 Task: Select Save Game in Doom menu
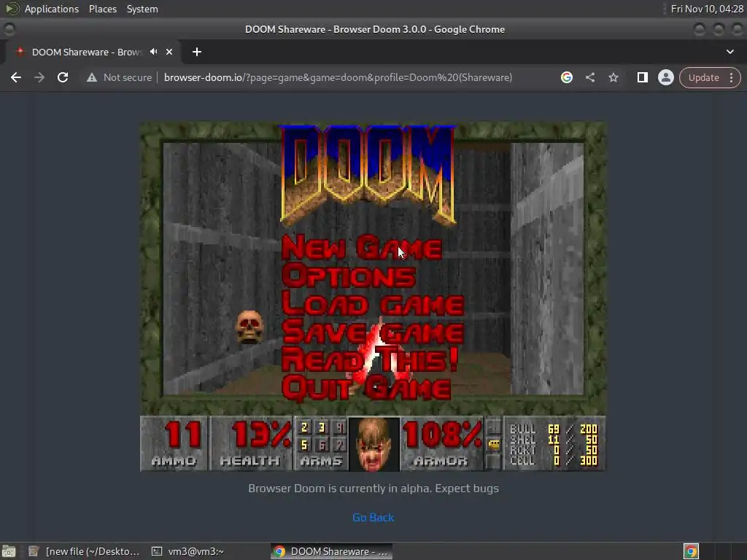click(x=373, y=332)
